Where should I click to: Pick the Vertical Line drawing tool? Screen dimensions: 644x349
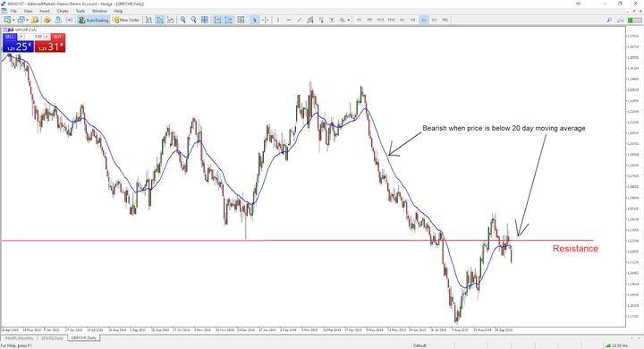[x=278, y=20]
